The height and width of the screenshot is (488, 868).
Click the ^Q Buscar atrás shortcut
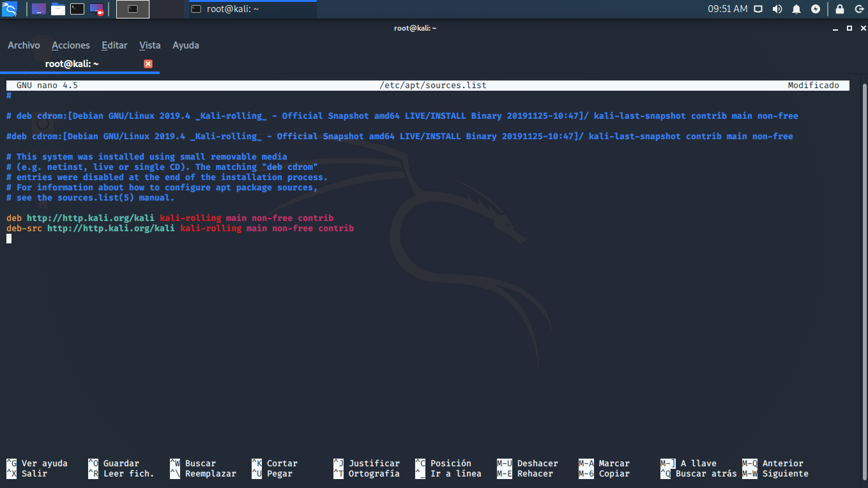[699, 474]
